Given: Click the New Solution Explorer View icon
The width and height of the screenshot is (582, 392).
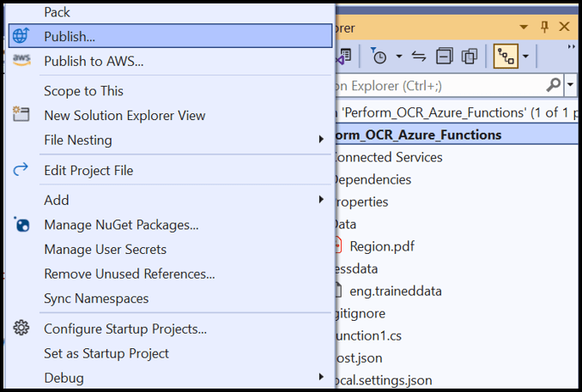Looking at the screenshot, I should pyautogui.click(x=21, y=114).
